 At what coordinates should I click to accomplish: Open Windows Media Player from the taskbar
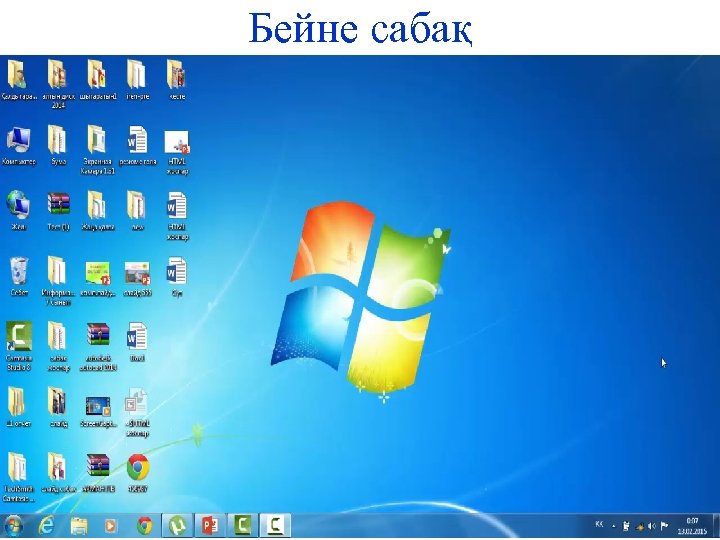click(111, 526)
